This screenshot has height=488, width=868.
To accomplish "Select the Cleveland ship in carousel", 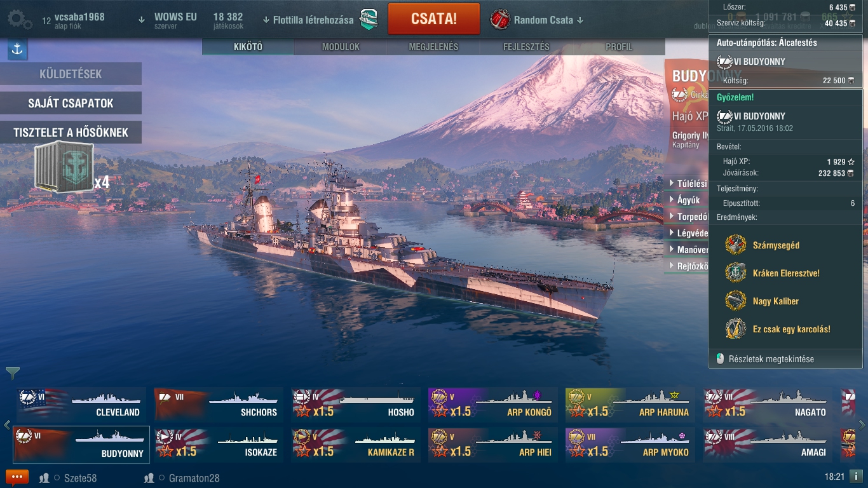I will coord(81,404).
